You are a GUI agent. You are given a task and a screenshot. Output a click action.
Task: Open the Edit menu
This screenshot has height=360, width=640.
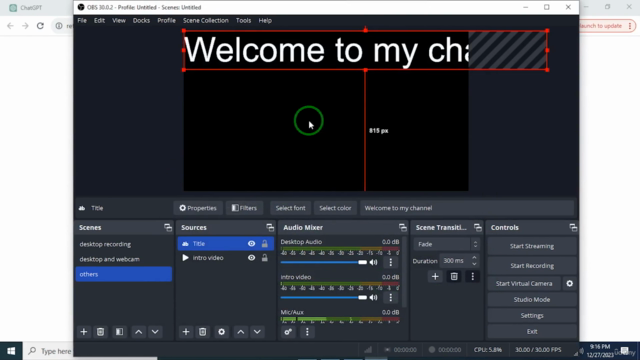click(99, 20)
